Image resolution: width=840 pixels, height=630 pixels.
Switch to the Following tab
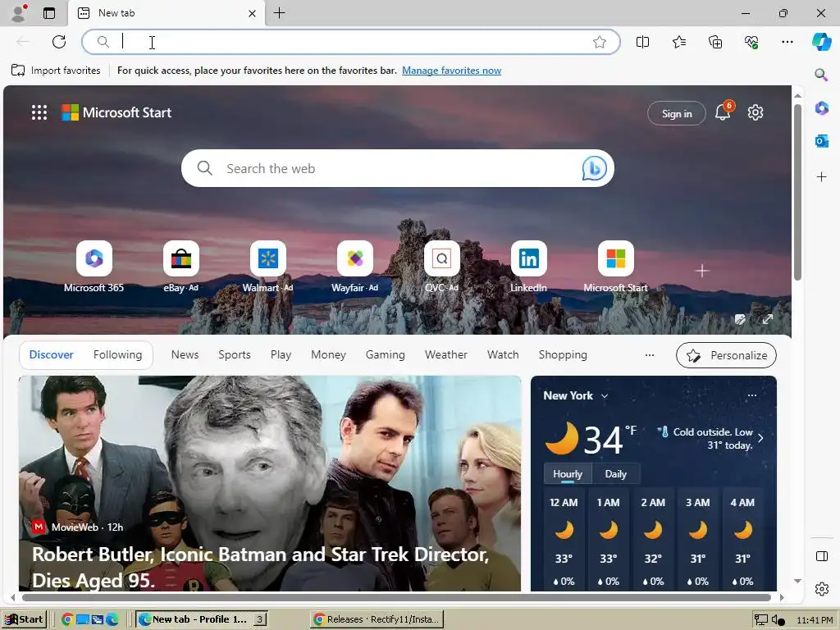click(117, 354)
